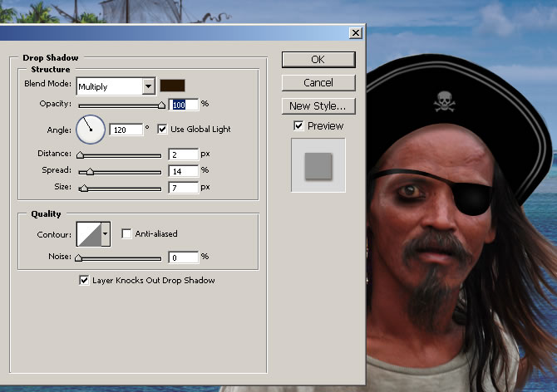Viewport: 557px width, 392px height.
Task: Click the Spread slider handle
Action: pos(90,172)
